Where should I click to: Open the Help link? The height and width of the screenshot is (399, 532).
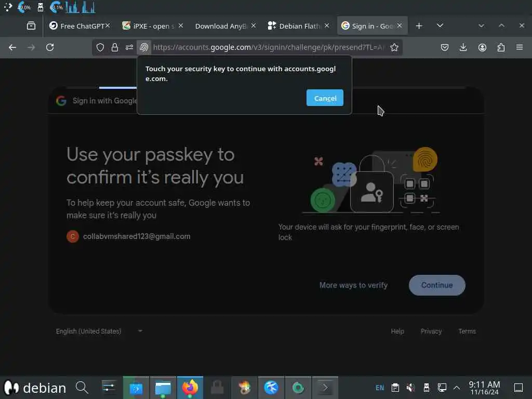[397, 331]
